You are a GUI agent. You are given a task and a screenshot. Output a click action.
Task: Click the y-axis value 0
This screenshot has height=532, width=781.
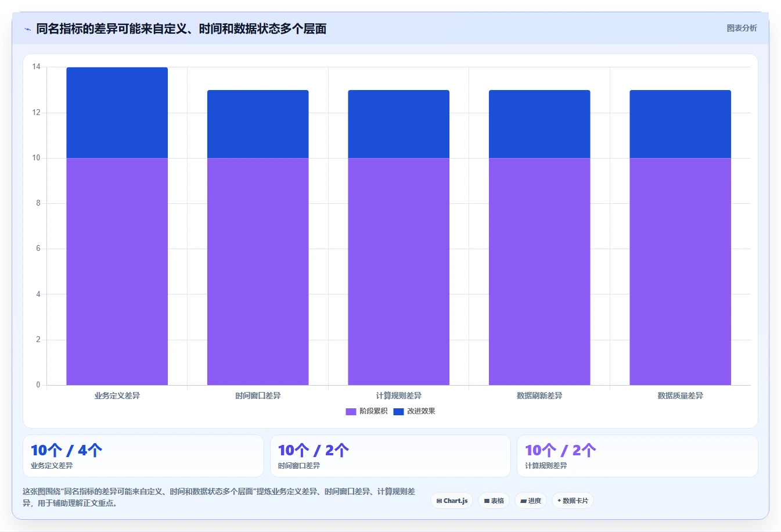38,385
